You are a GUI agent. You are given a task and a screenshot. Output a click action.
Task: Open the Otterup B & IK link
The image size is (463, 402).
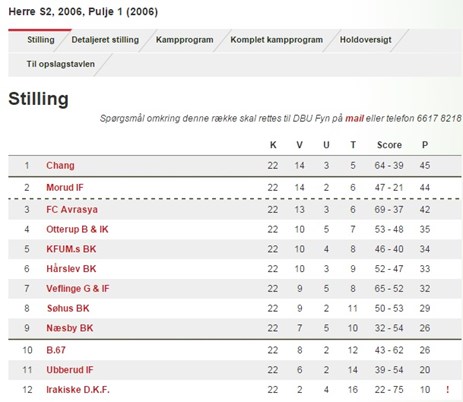click(77, 229)
